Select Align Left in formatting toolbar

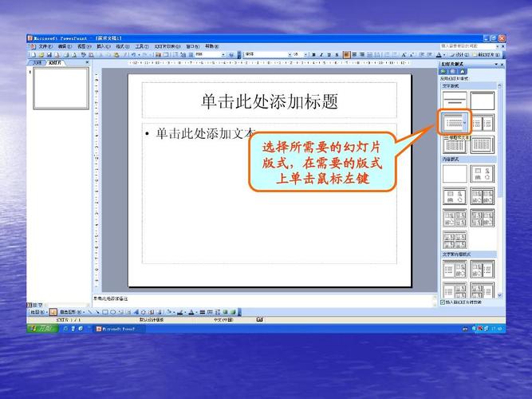(347, 55)
